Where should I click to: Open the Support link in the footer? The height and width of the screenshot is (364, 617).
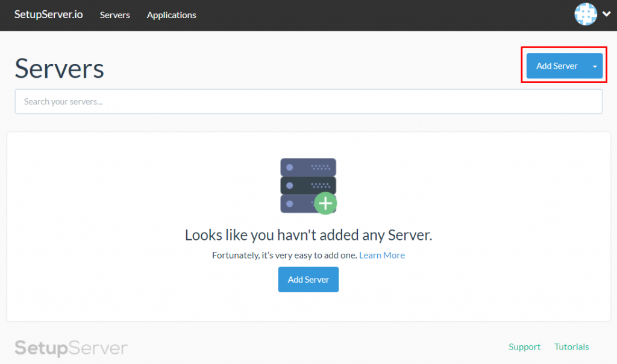524,347
